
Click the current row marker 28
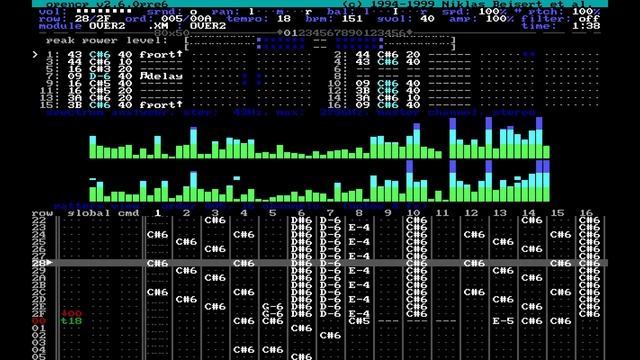42,263
